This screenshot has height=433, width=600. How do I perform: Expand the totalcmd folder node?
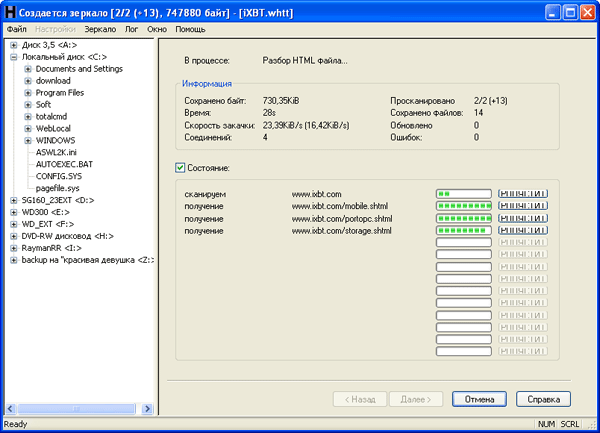[x=28, y=117]
